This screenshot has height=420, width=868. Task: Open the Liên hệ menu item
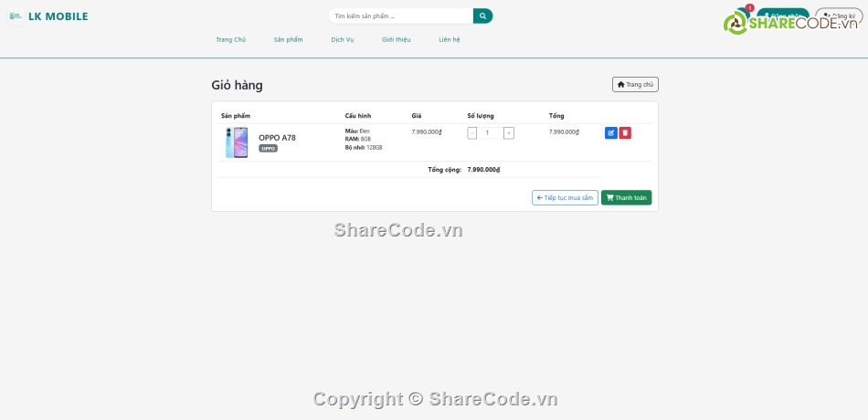[x=450, y=40]
